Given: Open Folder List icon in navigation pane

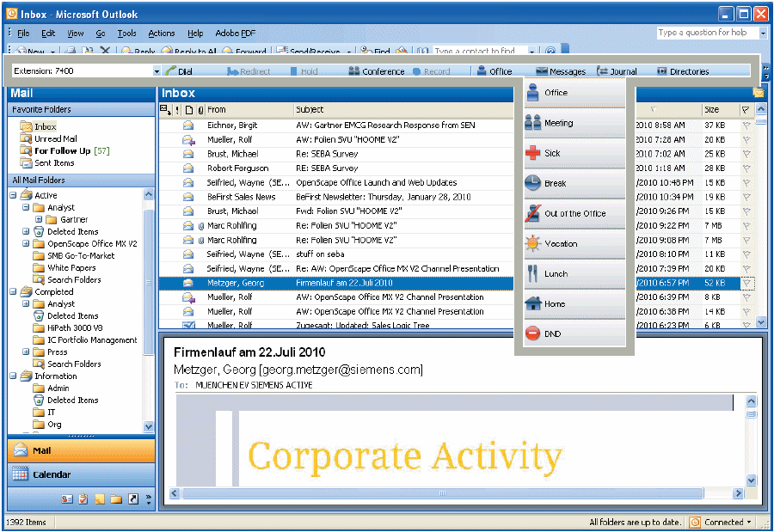Looking at the screenshot, I should pos(116,499).
